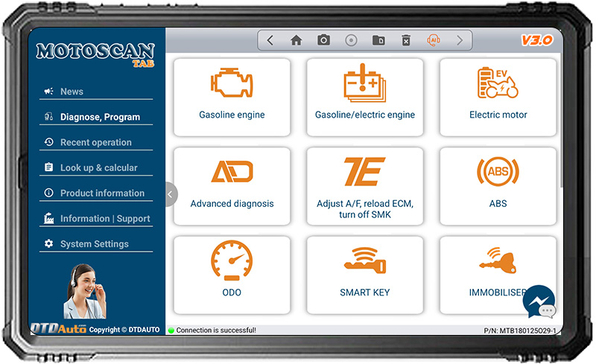Viewport: 596px width, 364px height.
Task: Select Diagnose, Program in the sidebar
Action: 96,117
